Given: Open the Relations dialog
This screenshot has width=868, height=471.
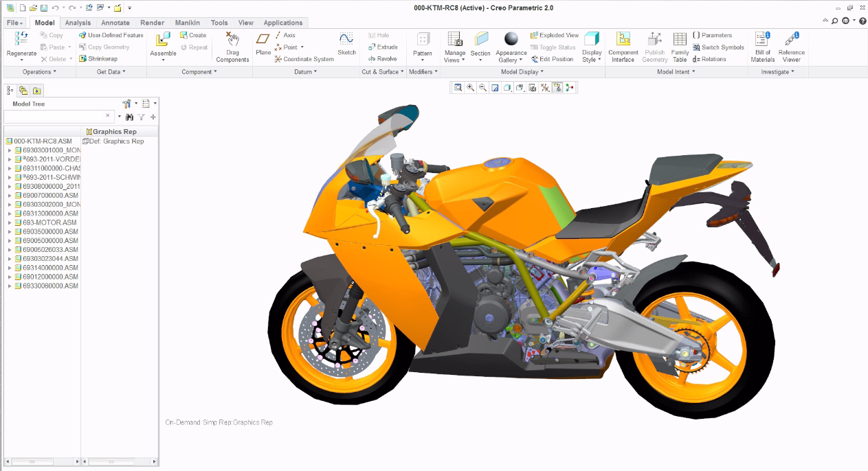Looking at the screenshot, I should 709,59.
